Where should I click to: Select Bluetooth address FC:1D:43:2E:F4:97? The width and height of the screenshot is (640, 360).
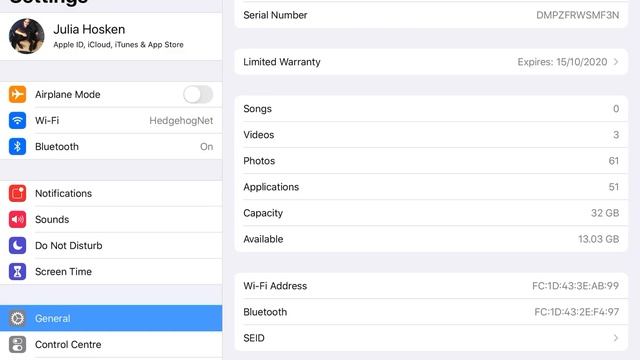[576, 312]
